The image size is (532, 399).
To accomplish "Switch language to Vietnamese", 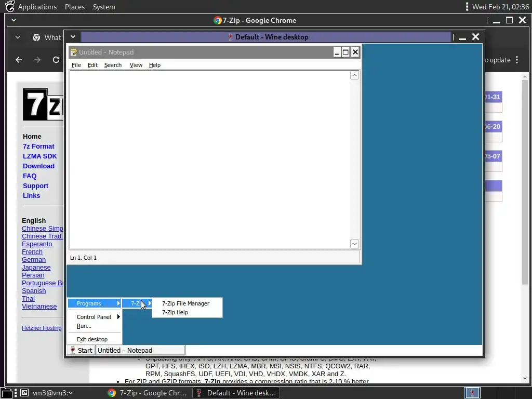I will coord(39,307).
